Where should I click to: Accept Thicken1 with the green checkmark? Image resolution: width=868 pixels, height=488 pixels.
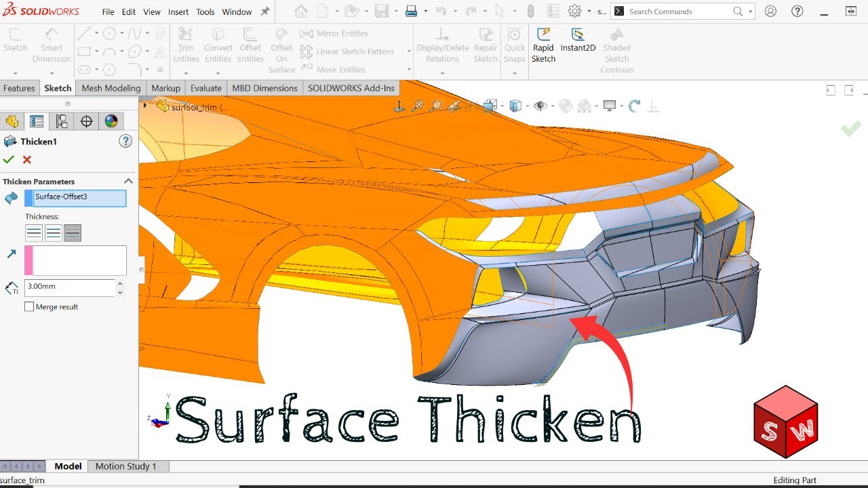8,159
